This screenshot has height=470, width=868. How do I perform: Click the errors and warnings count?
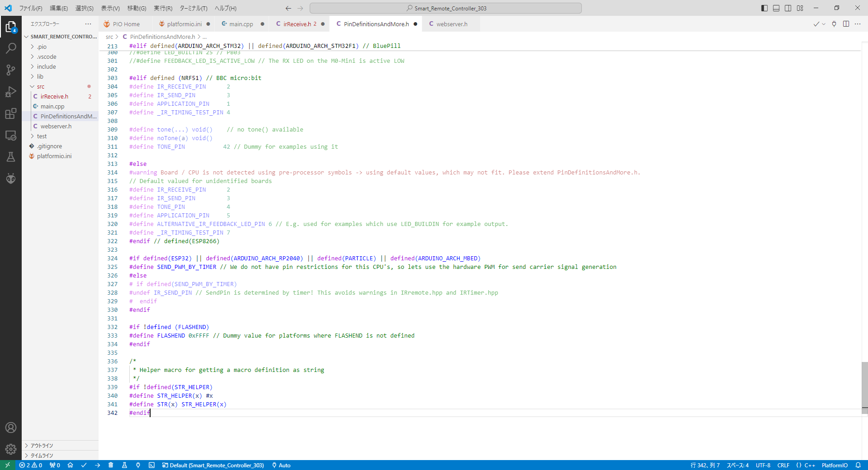click(x=31, y=465)
